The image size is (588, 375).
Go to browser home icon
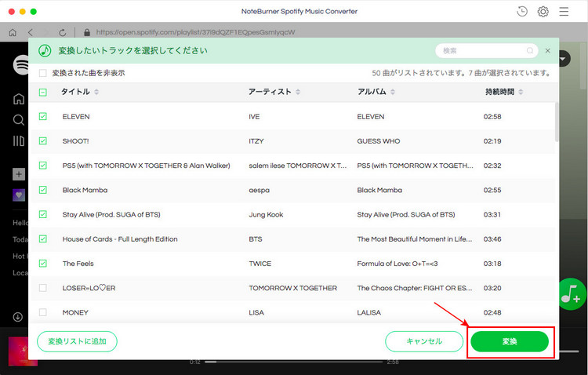pyautogui.click(x=13, y=33)
